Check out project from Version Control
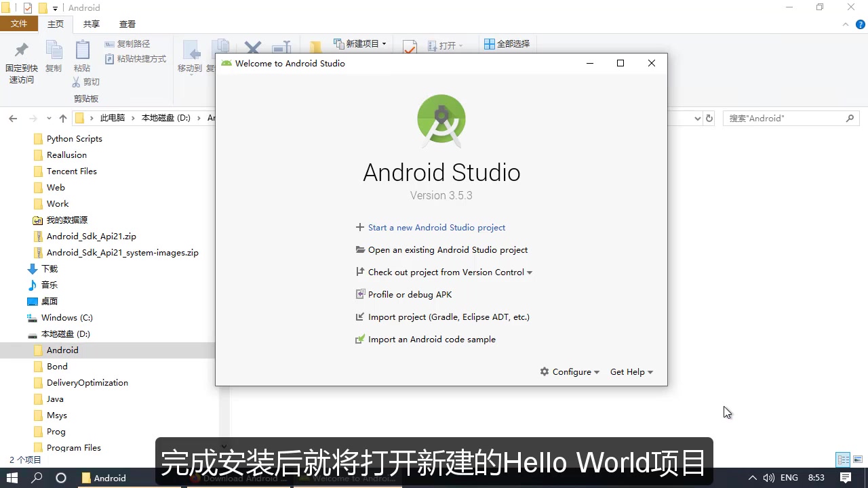Screen dimensions: 868x488 coord(446,272)
